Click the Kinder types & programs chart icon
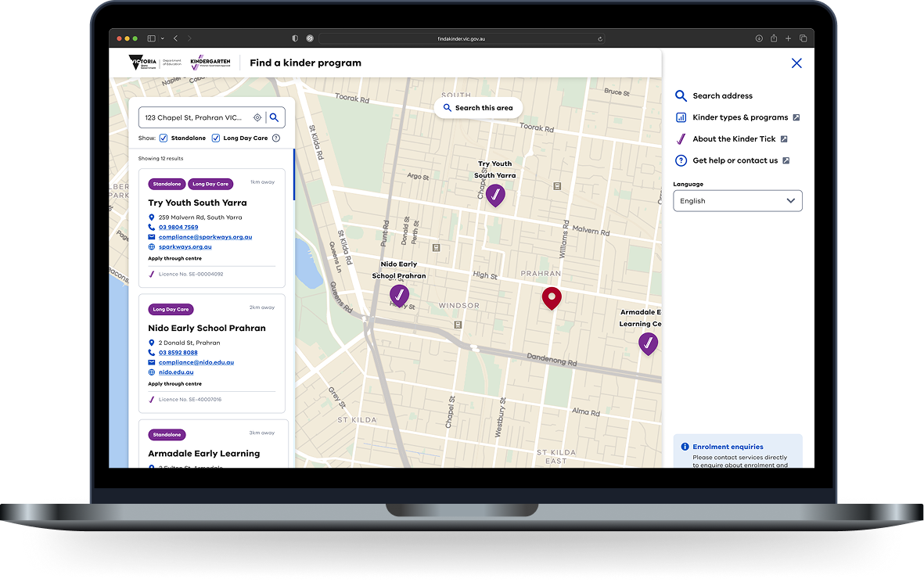This screenshot has height=582, width=924. (681, 117)
